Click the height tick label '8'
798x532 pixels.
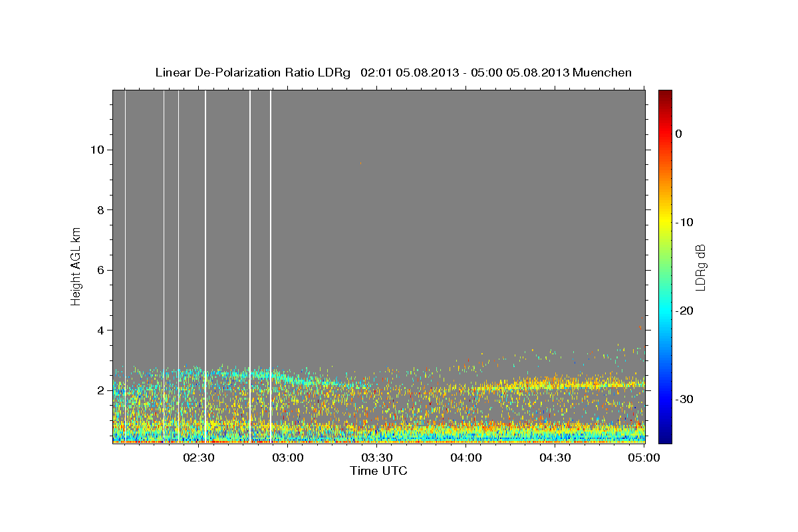click(100, 210)
